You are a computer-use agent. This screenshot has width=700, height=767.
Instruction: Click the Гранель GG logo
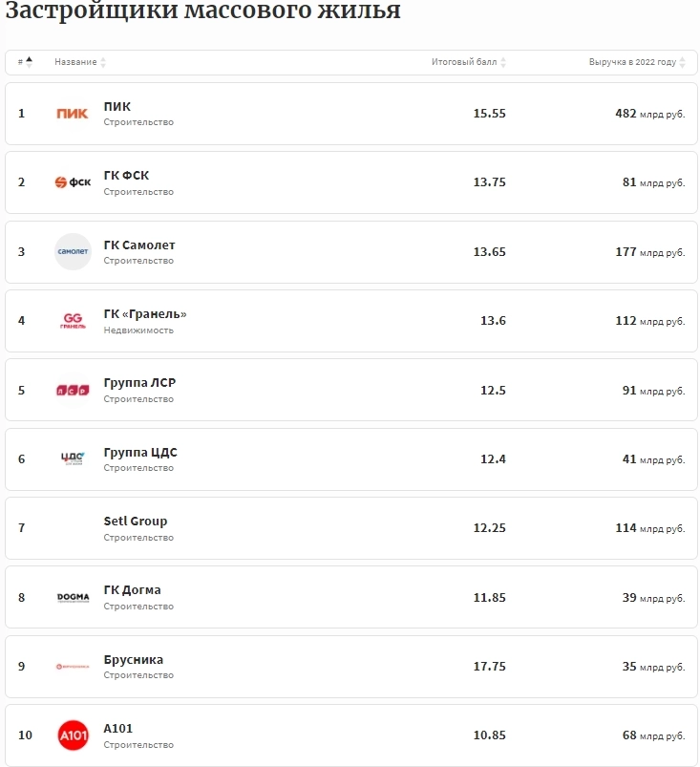pos(73,321)
